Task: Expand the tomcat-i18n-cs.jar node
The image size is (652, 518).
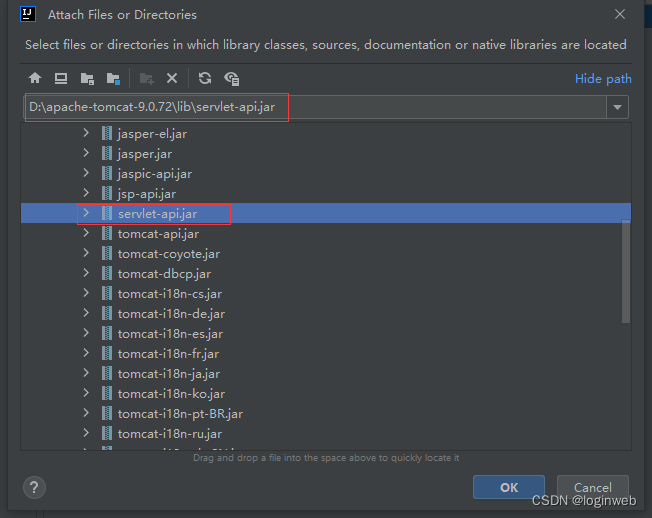Action: [86, 293]
